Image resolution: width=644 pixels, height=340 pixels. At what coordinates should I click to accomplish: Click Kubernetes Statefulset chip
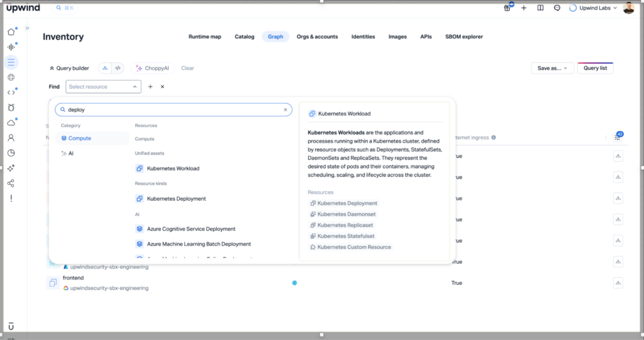(342, 236)
